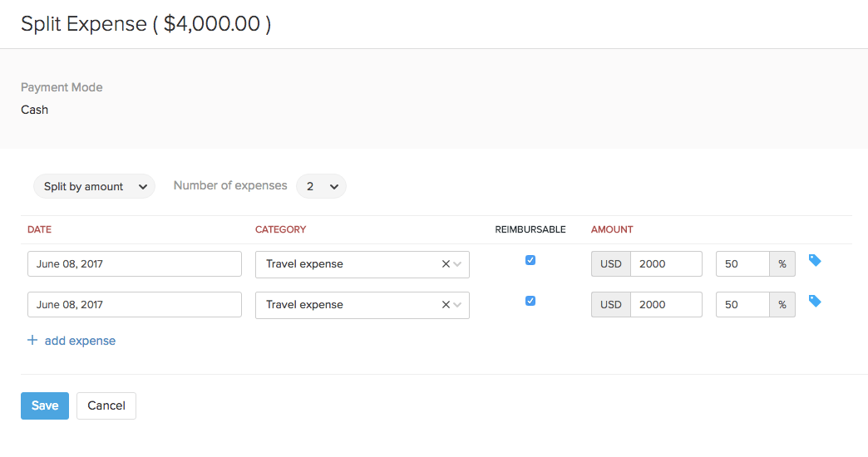Toggle reimbursable checkbox in first row
Image resolution: width=868 pixels, height=457 pixels.
coord(530,260)
